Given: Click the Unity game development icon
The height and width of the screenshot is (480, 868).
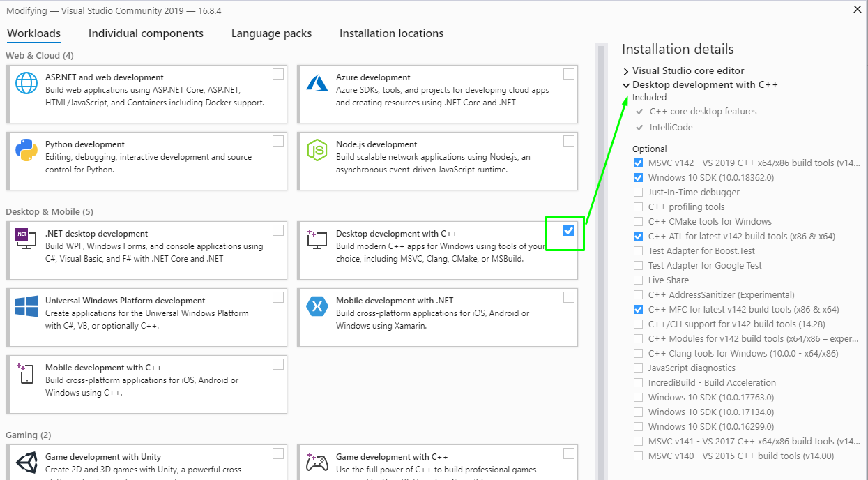Looking at the screenshot, I should point(26,463).
